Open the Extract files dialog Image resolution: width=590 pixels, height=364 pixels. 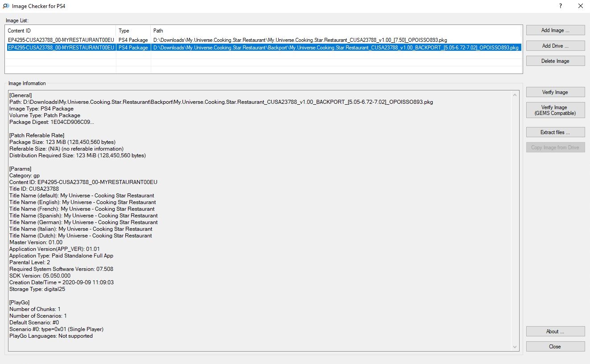[555, 132]
